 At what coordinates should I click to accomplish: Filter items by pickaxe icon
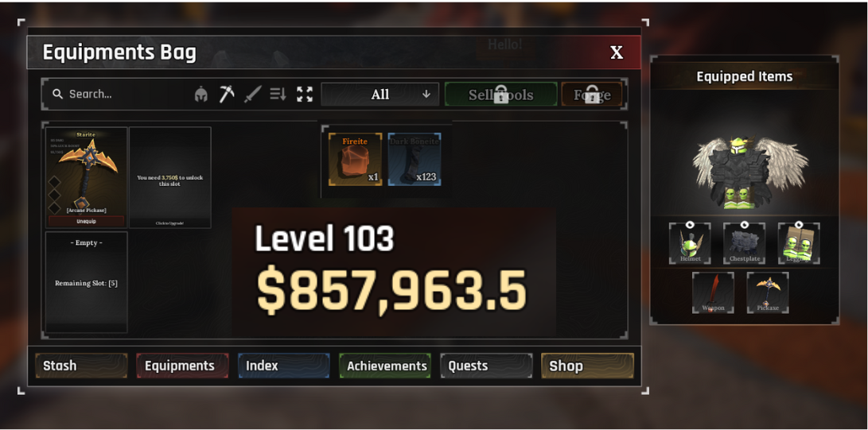226,94
